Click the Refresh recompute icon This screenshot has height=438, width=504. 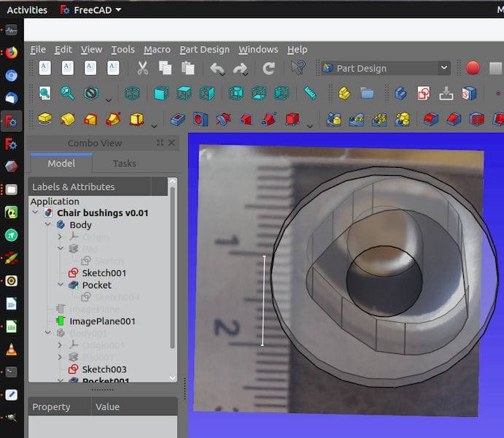point(268,69)
